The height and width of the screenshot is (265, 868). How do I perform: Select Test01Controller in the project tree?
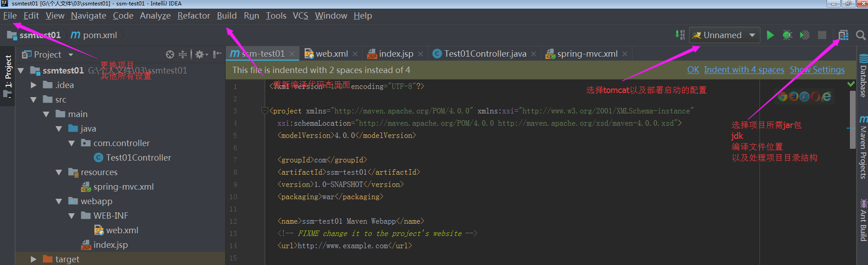point(132,158)
